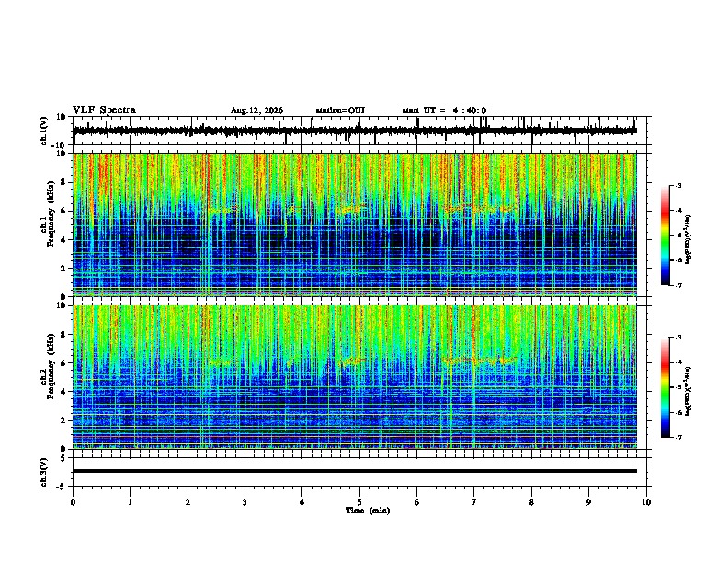Click the "start UT = 4:40:0" text
The image size is (728, 563).
click(444, 110)
